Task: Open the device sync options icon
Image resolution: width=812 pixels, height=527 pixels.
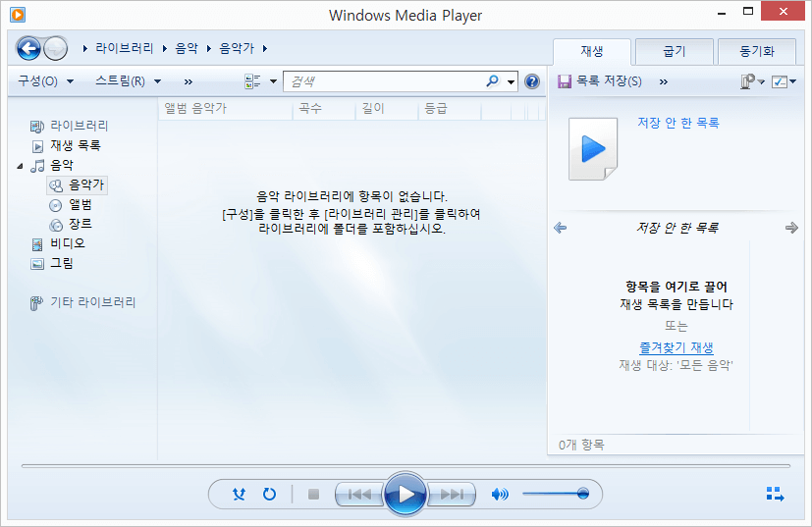Action: tap(748, 81)
